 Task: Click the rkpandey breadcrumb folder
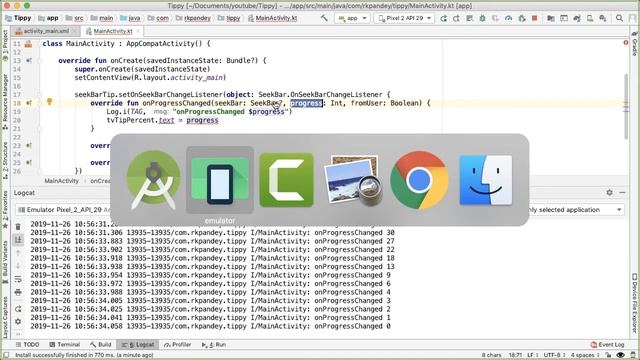(x=193, y=18)
